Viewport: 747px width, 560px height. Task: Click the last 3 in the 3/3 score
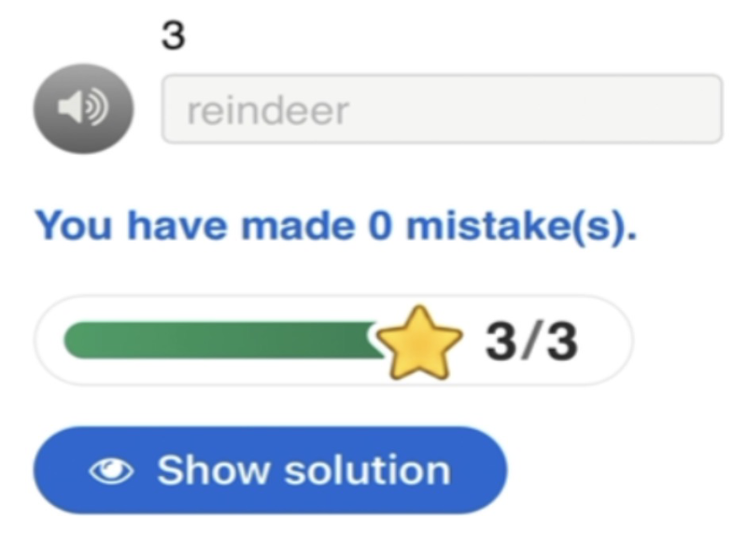click(561, 342)
